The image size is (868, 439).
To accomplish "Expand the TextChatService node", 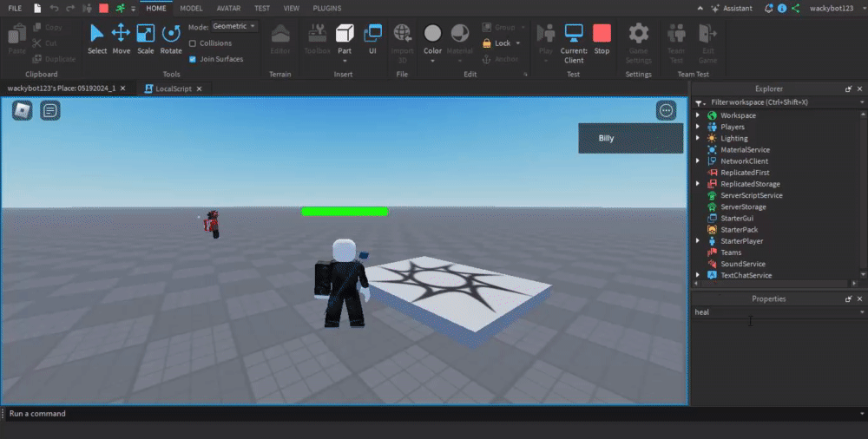I will [698, 275].
